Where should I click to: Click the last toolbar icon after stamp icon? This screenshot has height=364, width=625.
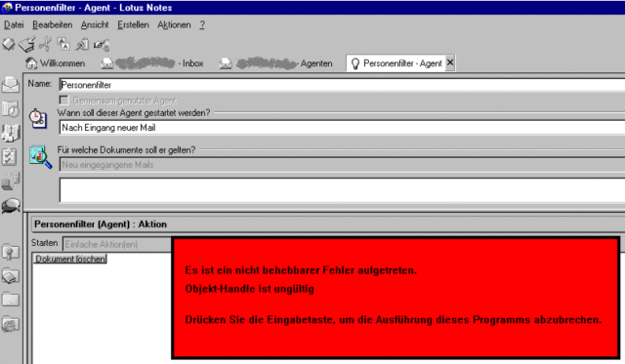coord(102,45)
